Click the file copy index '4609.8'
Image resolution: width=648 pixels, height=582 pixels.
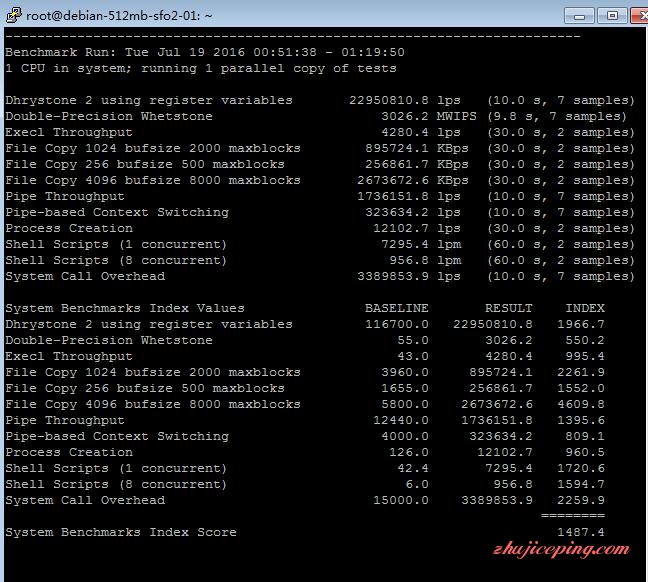(x=581, y=405)
